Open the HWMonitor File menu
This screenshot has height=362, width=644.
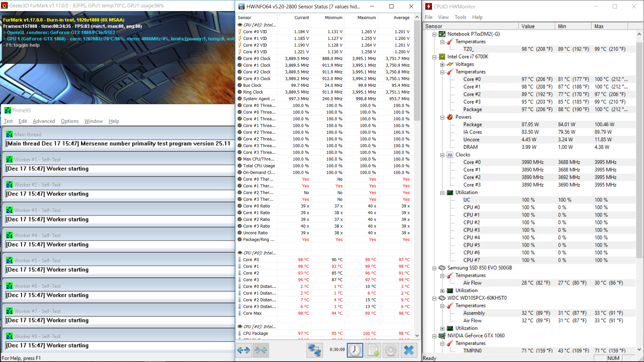tap(429, 17)
